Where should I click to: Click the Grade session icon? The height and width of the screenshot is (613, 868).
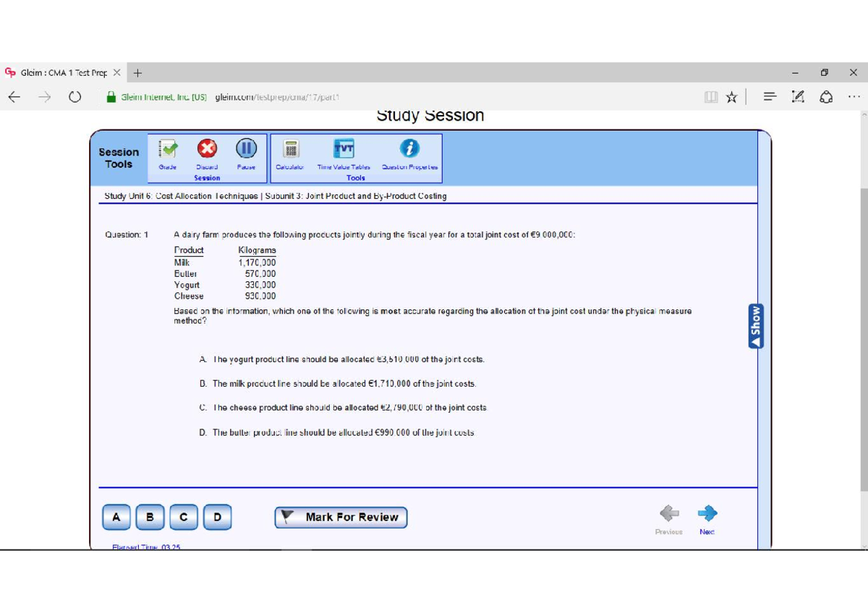click(x=169, y=149)
